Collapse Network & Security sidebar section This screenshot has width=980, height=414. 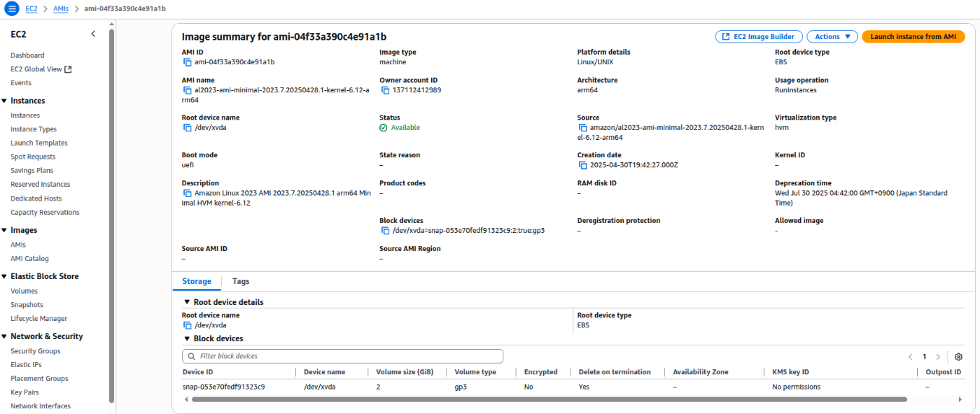pyautogui.click(x=4, y=336)
